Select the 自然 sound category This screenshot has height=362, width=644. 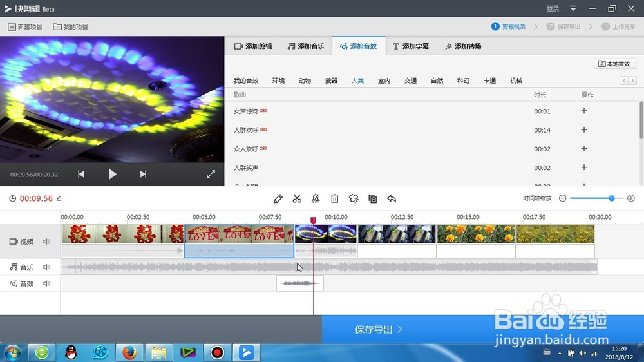[437, 81]
